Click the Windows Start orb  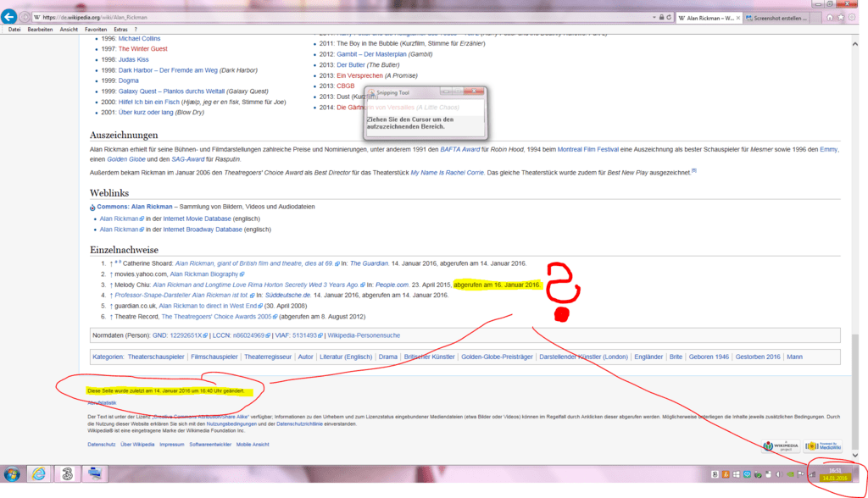click(x=12, y=473)
